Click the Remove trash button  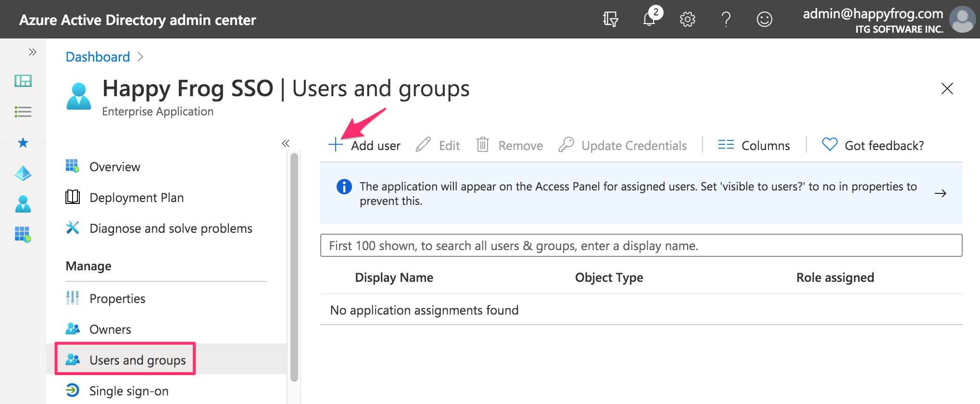509,145
